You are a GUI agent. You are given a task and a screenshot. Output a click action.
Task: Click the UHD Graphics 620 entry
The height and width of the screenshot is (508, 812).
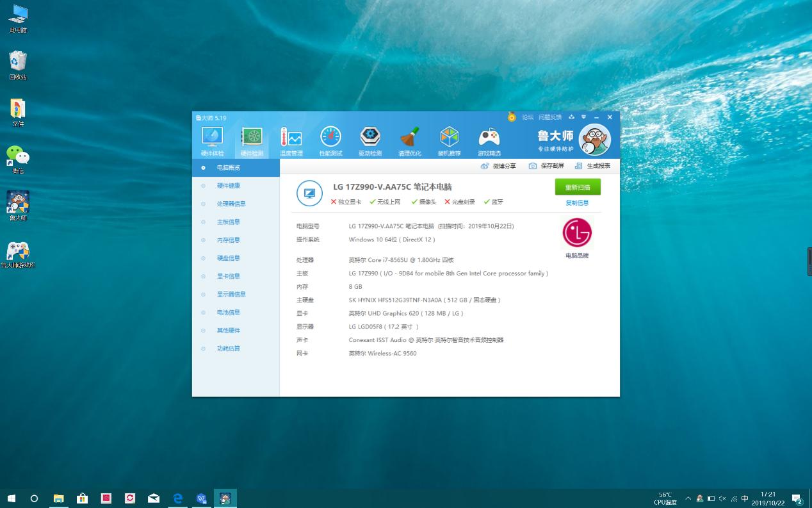pos(406,313)
